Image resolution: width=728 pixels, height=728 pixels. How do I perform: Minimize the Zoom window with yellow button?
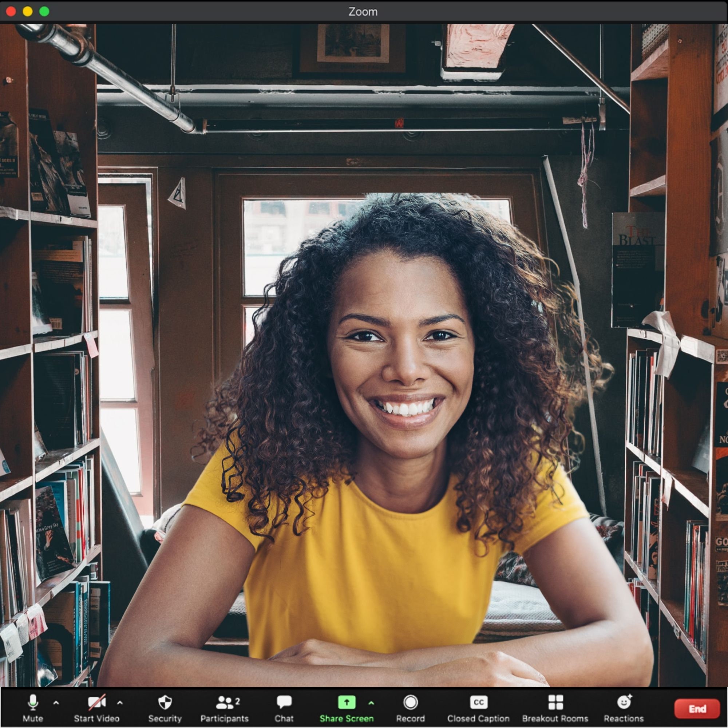[x=28, y=11]
